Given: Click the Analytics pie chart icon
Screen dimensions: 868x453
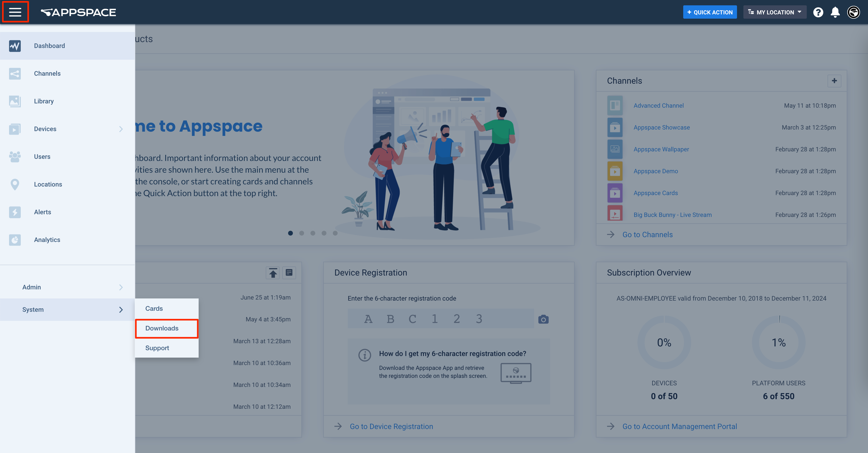Looking at the screenshot, I should [x=15, y=240].
